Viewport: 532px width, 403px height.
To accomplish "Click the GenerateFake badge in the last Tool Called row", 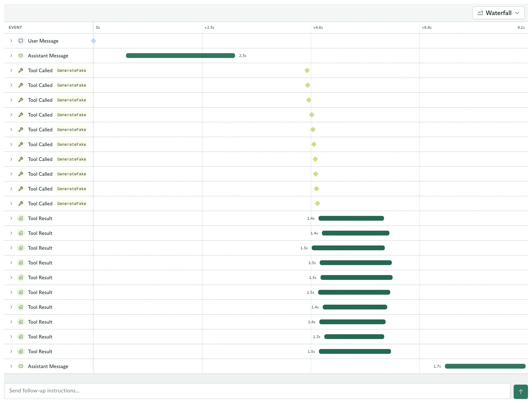I will 72,204.
